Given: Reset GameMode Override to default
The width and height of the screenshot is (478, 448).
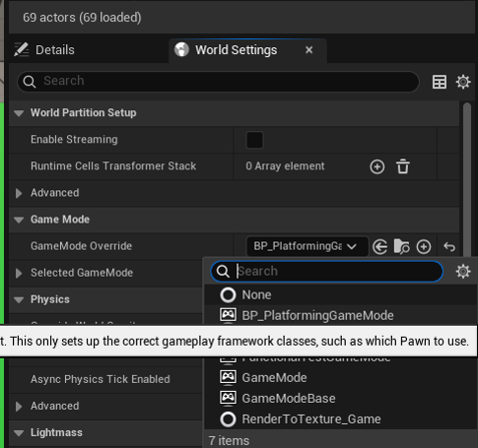Looking at the screenshot, I should tap(449, 247).
